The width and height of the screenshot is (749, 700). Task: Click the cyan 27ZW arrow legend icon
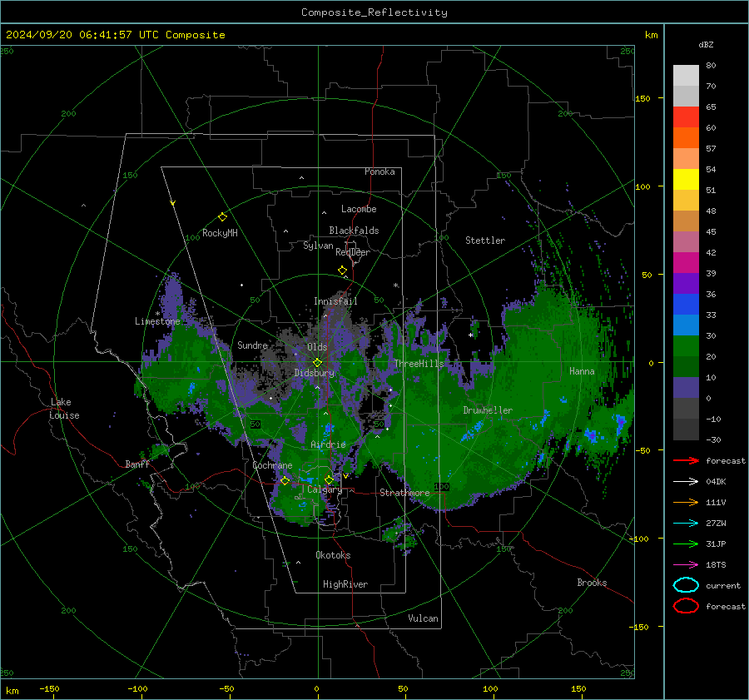pos(686,524)
